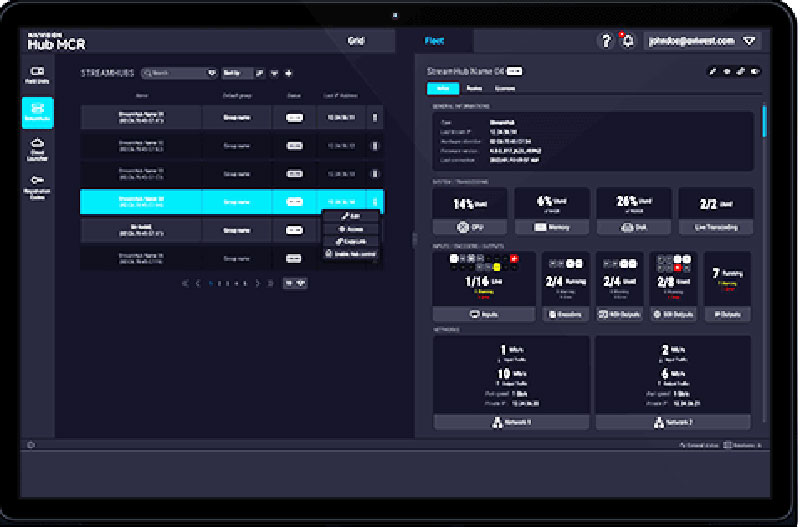
Task: Select Edit in the row context menu
Action: (x=350, y=215)
